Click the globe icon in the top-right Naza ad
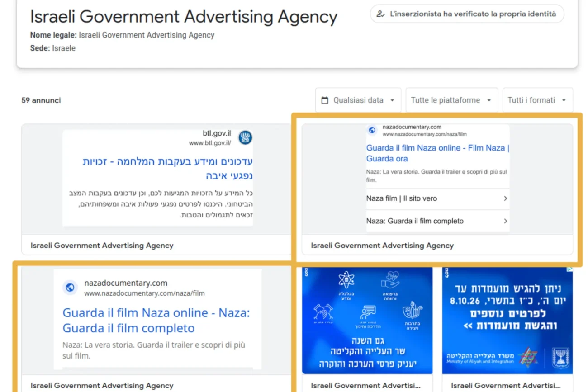Screen dimensions: 588x392 pos(372,130)
